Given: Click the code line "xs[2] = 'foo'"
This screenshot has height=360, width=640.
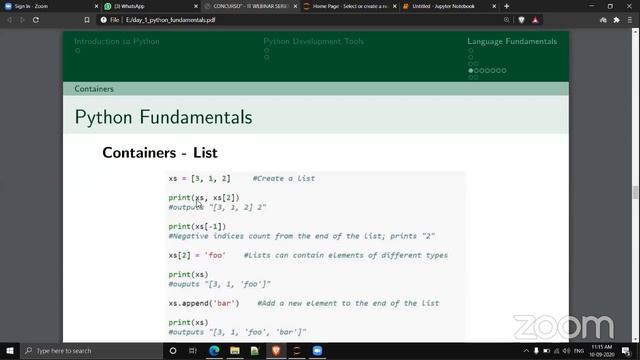Looking at the screenshot, I should 197,255.
